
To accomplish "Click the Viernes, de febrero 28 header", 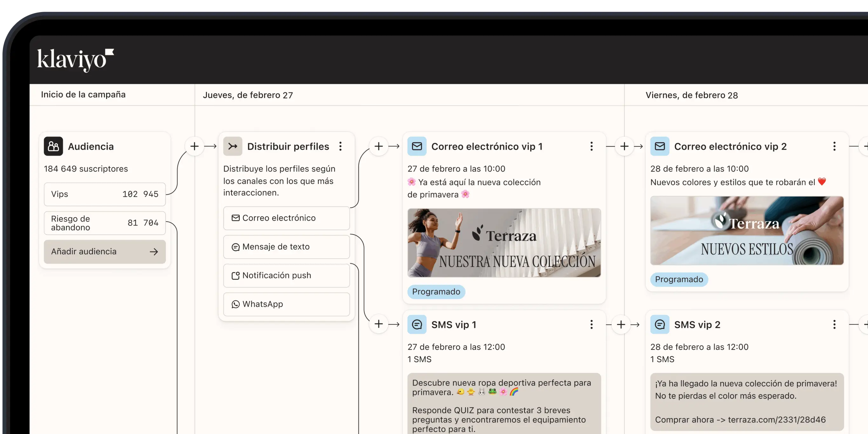I will [691, 95].
